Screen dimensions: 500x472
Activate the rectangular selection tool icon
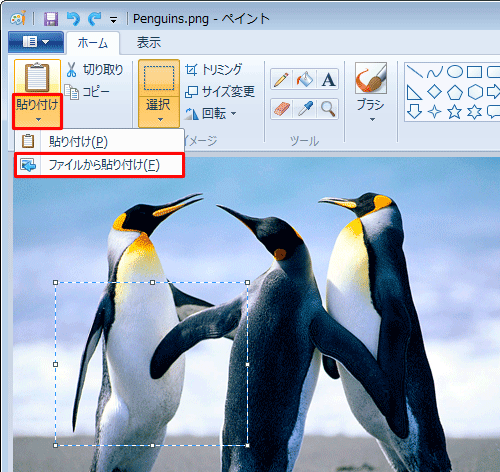[159, 78]
